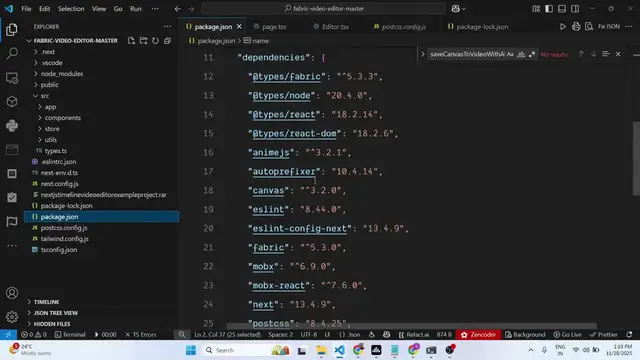Close the package.json tab
Image resolution: width=640 pixels, height=360 pixels.
[239, 27]
